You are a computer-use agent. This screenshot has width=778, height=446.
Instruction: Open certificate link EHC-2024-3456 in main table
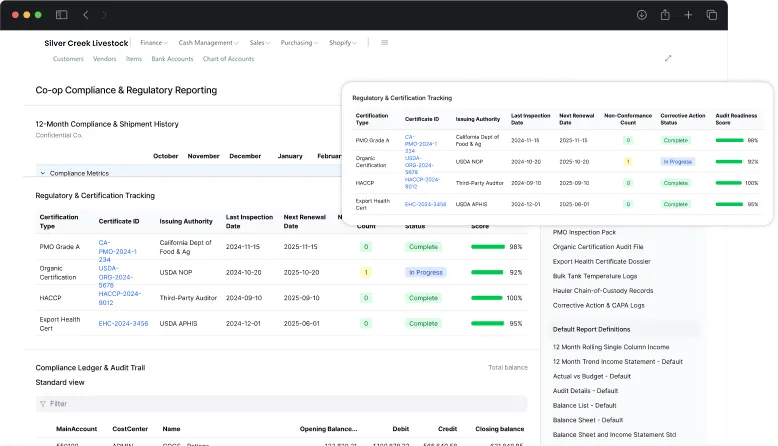[123, 323]
